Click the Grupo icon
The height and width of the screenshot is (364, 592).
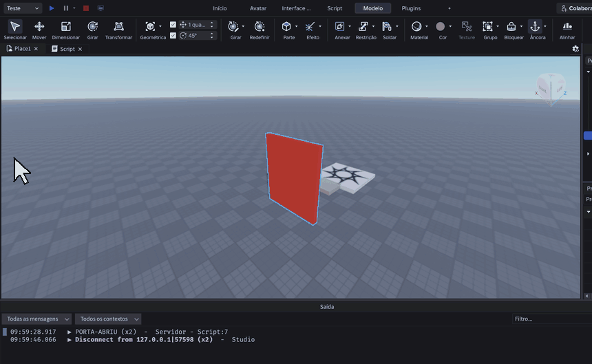point(487,26)
